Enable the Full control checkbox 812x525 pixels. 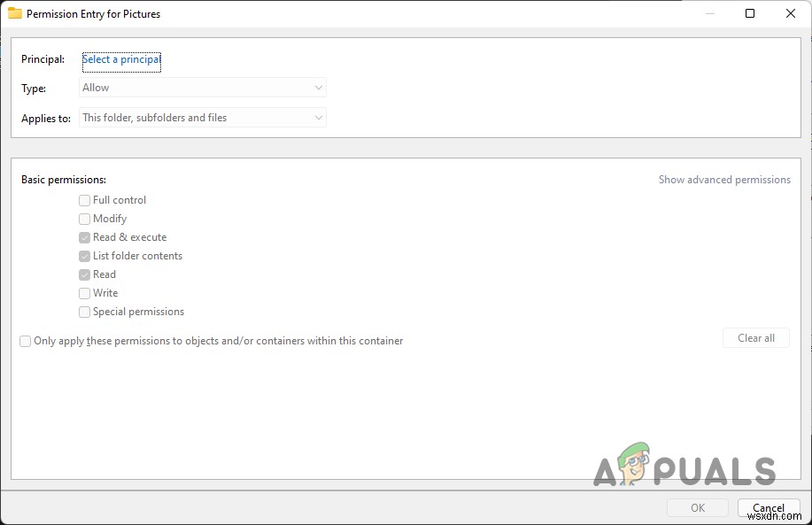point(84,200)
